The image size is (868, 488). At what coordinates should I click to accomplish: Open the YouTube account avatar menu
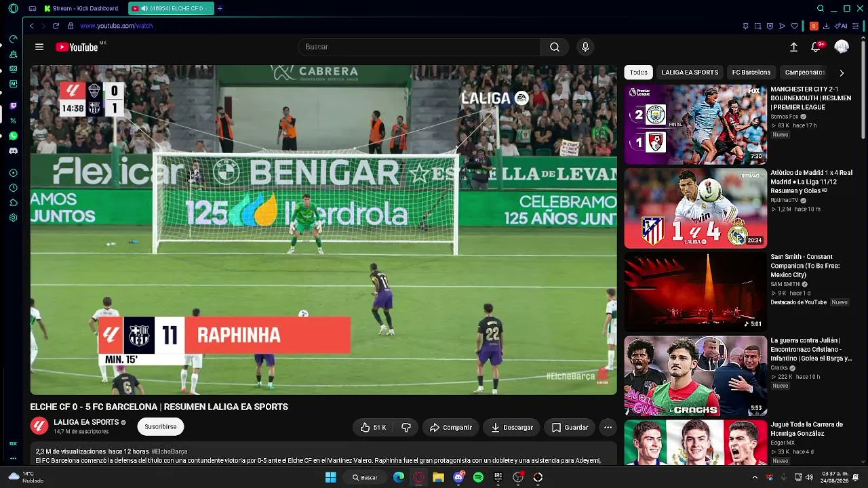point(842,47)
